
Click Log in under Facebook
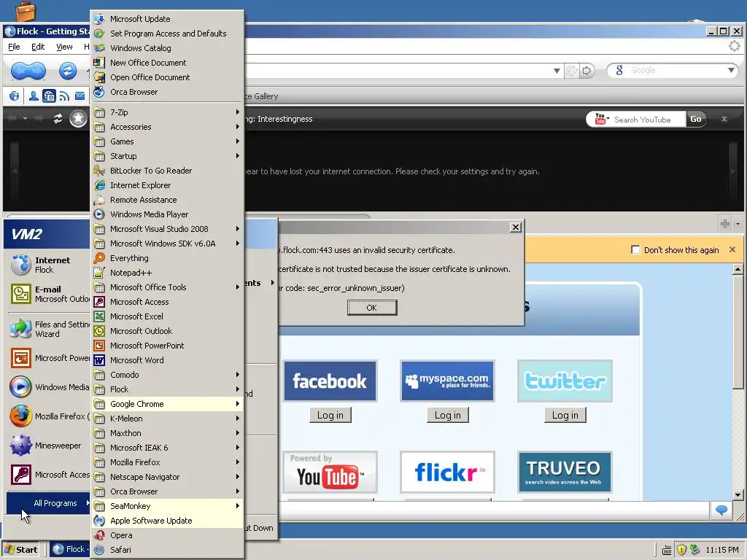[330, 415]
